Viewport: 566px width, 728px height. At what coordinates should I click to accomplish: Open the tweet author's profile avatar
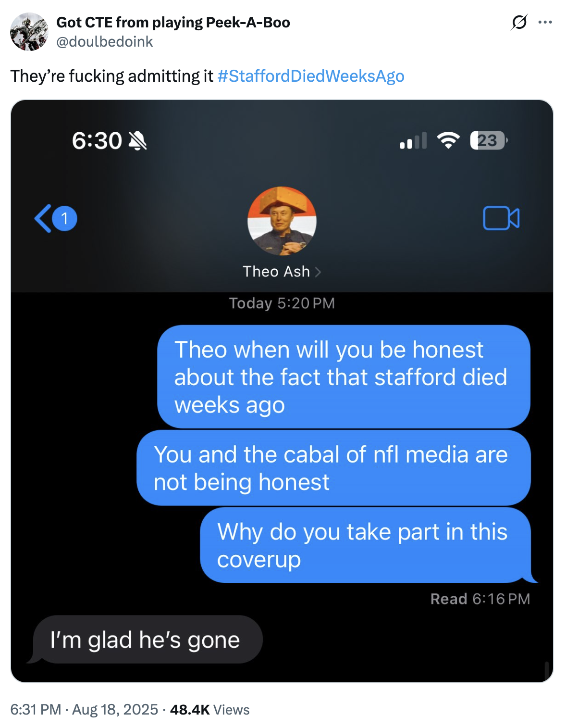point(29,32)
